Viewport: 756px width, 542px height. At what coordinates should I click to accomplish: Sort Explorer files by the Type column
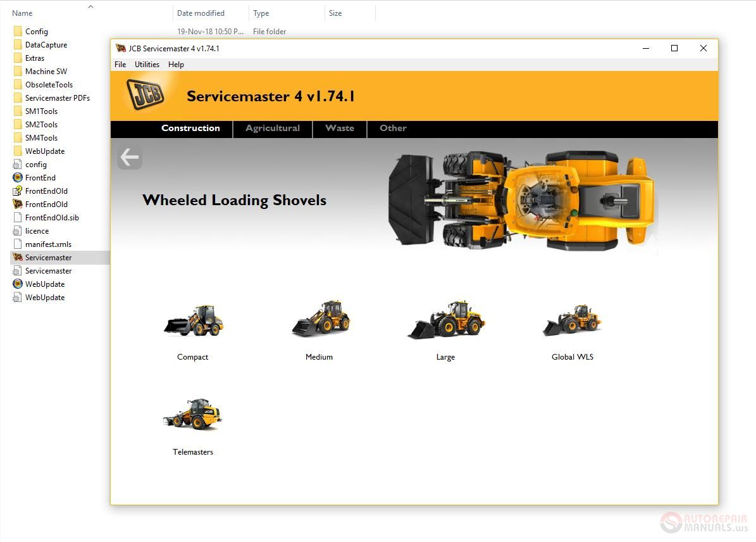pyautogui.click(x=261, y=13)
